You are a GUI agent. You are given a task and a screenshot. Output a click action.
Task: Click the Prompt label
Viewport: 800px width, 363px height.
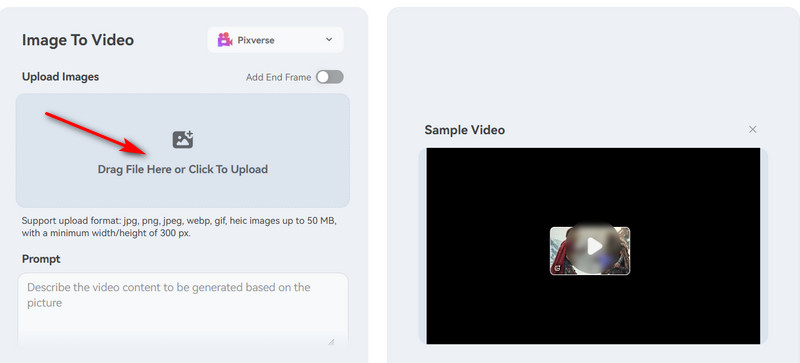[x=41, y=259]
